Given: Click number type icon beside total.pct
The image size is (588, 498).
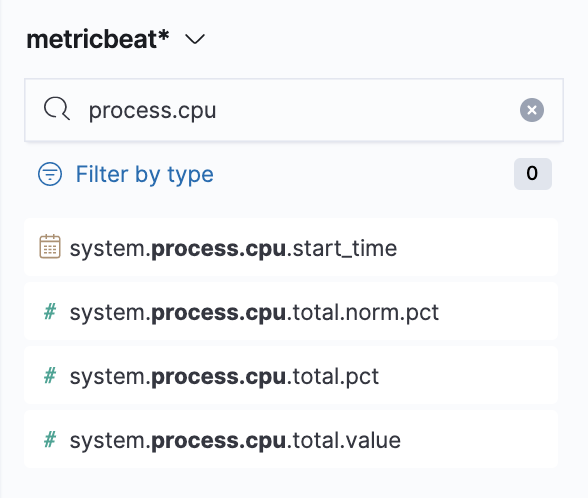Looking at the screenshot, I should (x=50, y=375).
